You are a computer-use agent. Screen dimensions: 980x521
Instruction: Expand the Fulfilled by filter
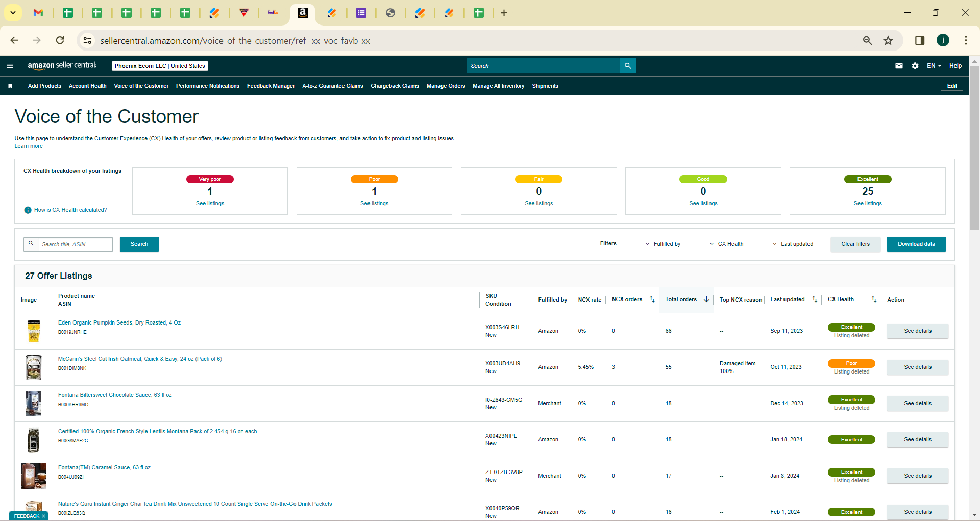pyautogui.click(x=663, y=244)
